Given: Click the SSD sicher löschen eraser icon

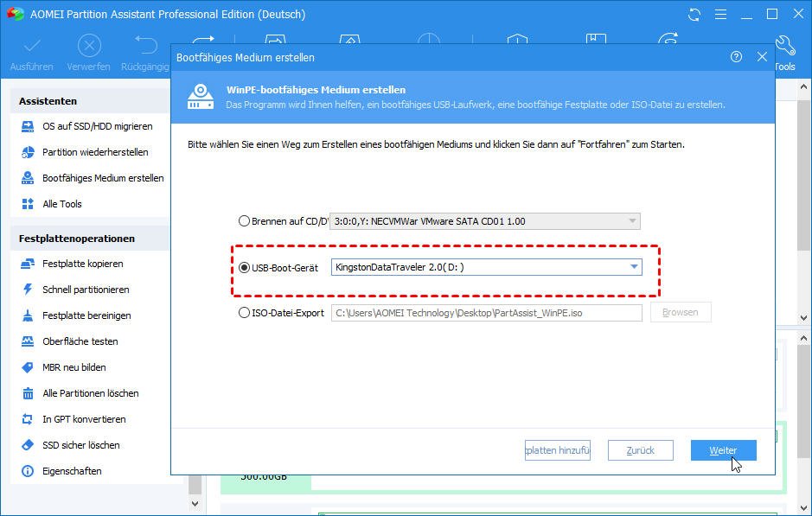Looking at the screenshot, I should pyautogui.click(x=28, y=445).
